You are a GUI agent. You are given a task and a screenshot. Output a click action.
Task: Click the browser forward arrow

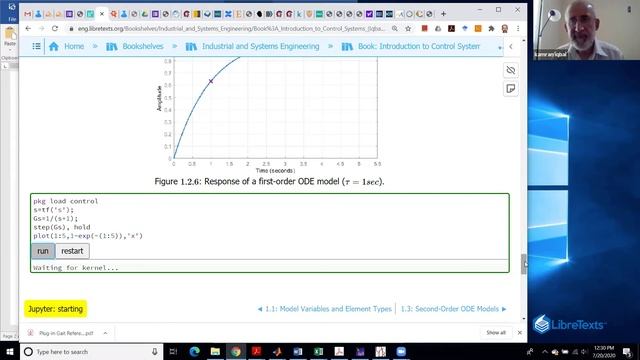[x=41, y=29]
